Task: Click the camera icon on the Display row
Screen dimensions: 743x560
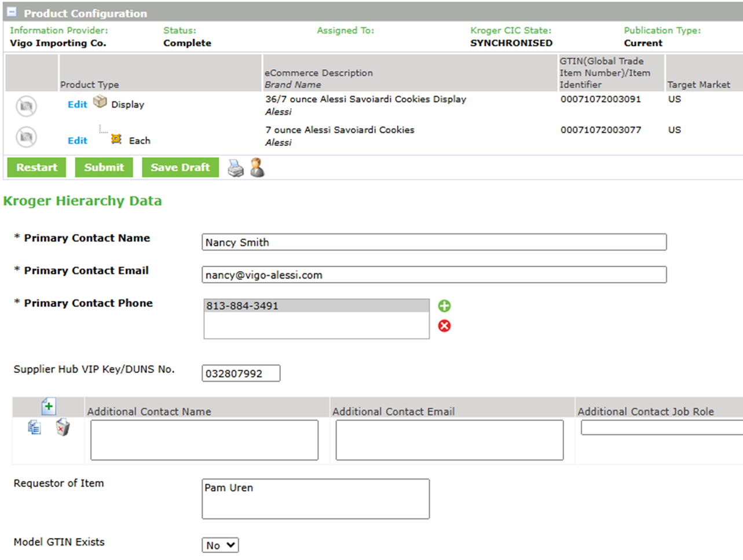Action: [25, 105]
